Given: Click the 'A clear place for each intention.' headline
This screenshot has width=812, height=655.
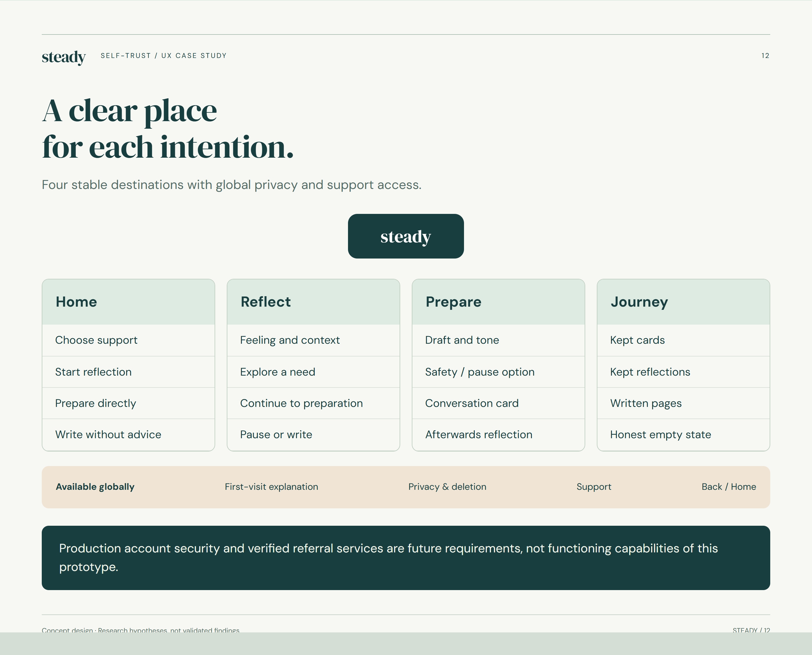Looking at the screenshot, I should click(x=168, y=129).
